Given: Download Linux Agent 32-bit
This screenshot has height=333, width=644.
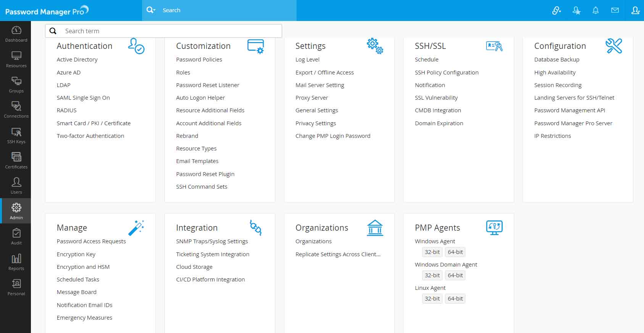Looking at the screenshot, I should (432, 299).
